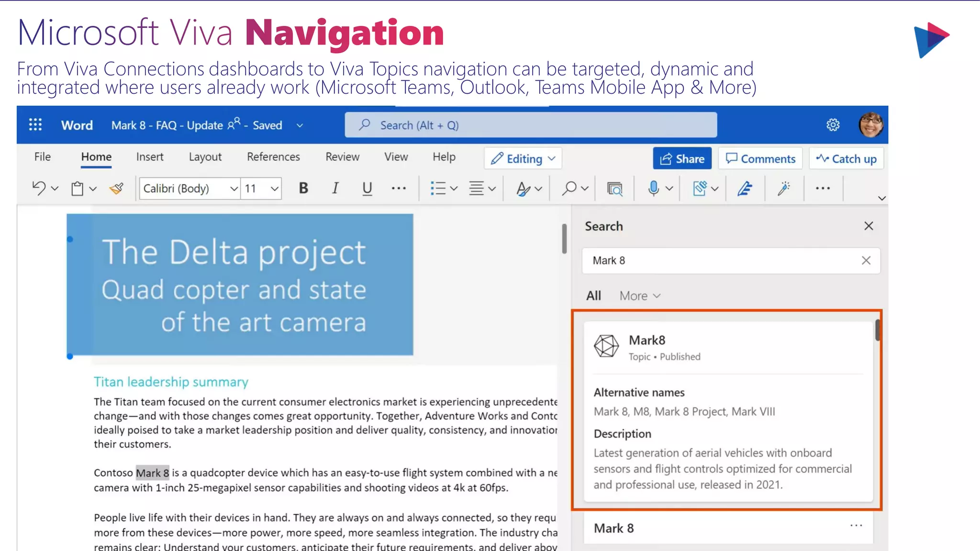Open more ribbon commands ellipsis
The width and height of the screenshot is (980, 551).
823,188
